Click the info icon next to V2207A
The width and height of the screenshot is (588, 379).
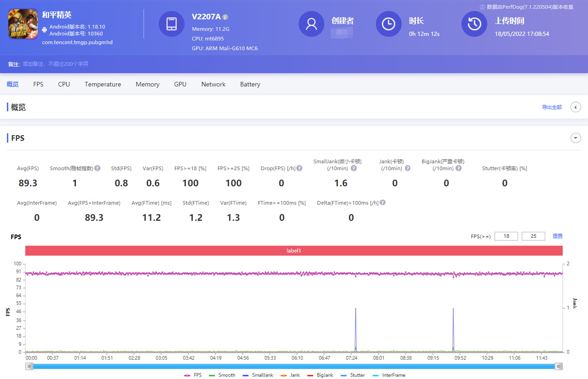(x=225, y=17)
